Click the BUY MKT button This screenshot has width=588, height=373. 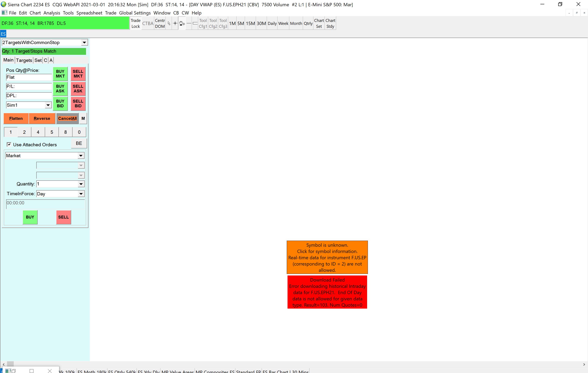pyautogui.click(x=60, y=74)
